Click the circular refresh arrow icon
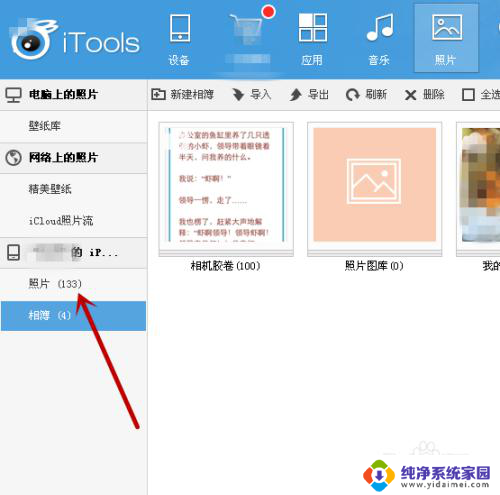The width and height of the screenshot is (500, 495). pos(353,95)
